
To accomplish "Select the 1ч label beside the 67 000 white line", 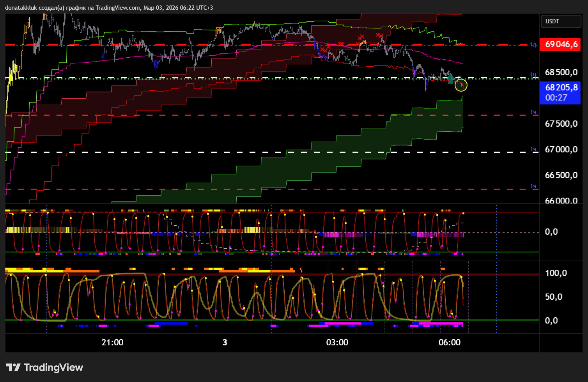I will 533,149.
